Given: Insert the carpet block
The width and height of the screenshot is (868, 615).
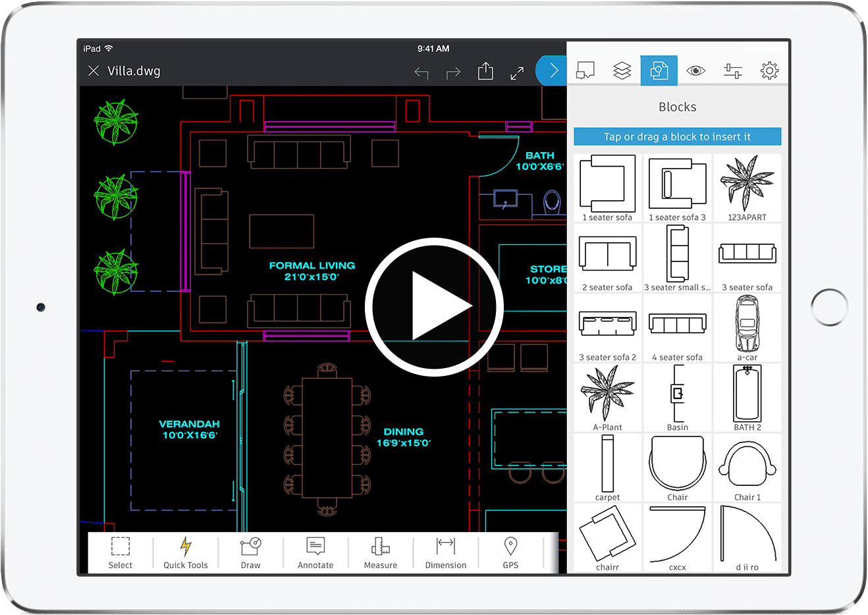Looking at the screenshot, I should 607,468.
